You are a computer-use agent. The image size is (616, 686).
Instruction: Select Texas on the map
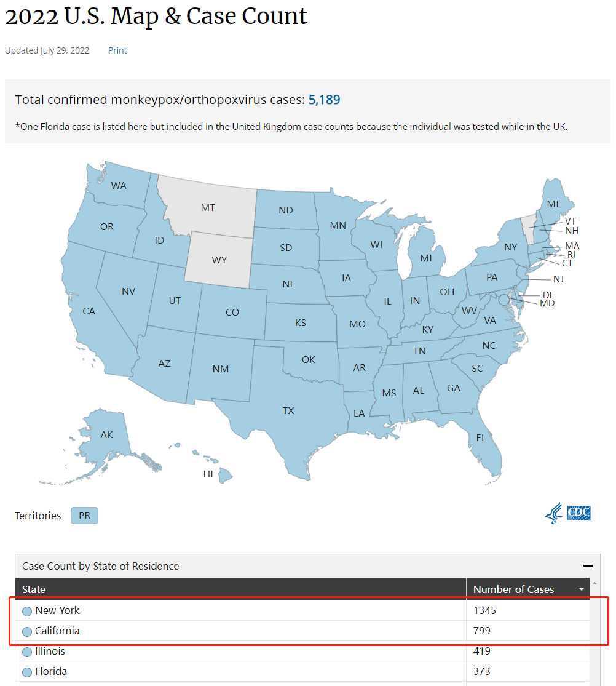click(288, 411)
